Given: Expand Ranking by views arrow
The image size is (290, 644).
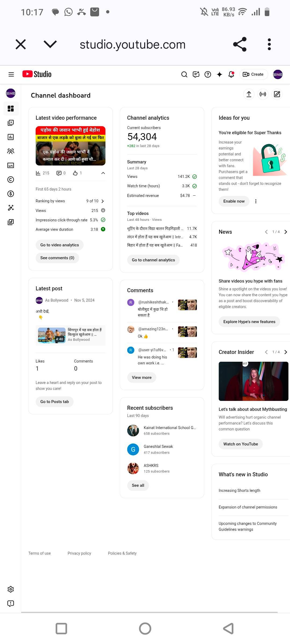Looking at the screenshot, I should [103, 201].
